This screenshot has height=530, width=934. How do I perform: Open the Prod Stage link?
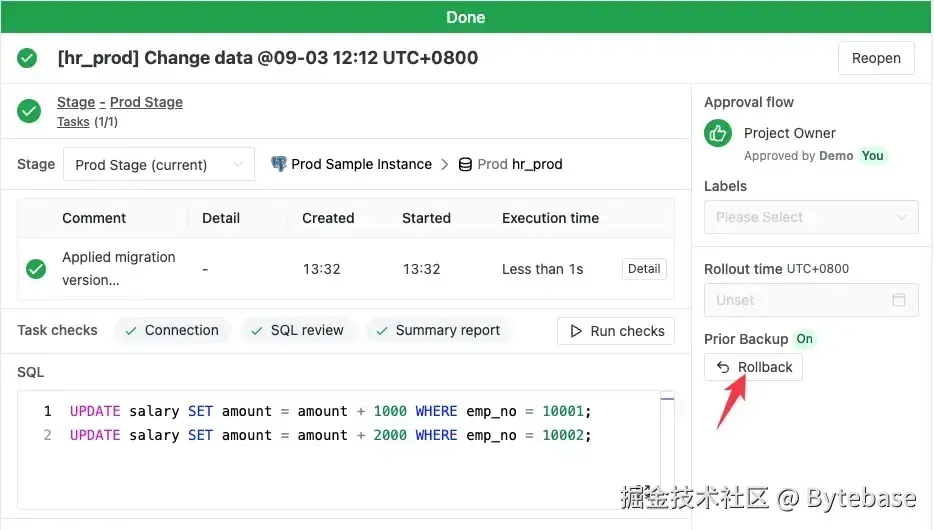click(x=146, y=102)
